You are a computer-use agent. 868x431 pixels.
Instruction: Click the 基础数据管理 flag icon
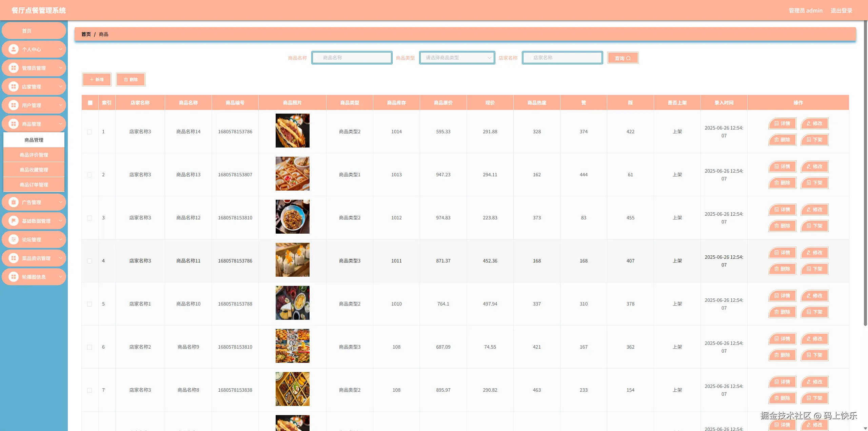[14, 221]
